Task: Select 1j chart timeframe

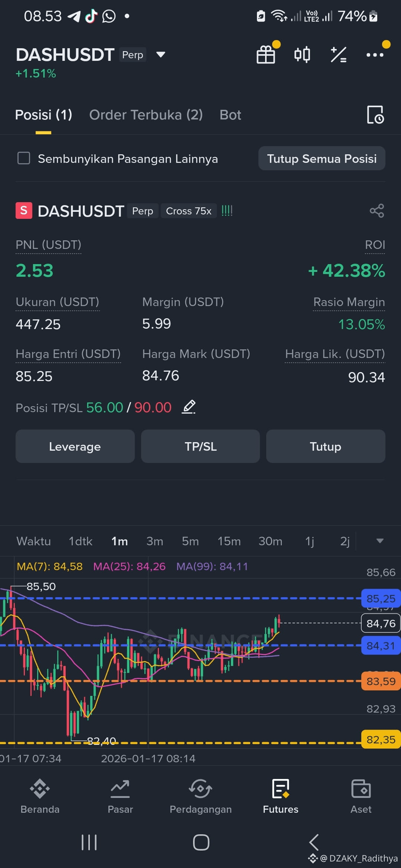Action: tap(310, 541)
